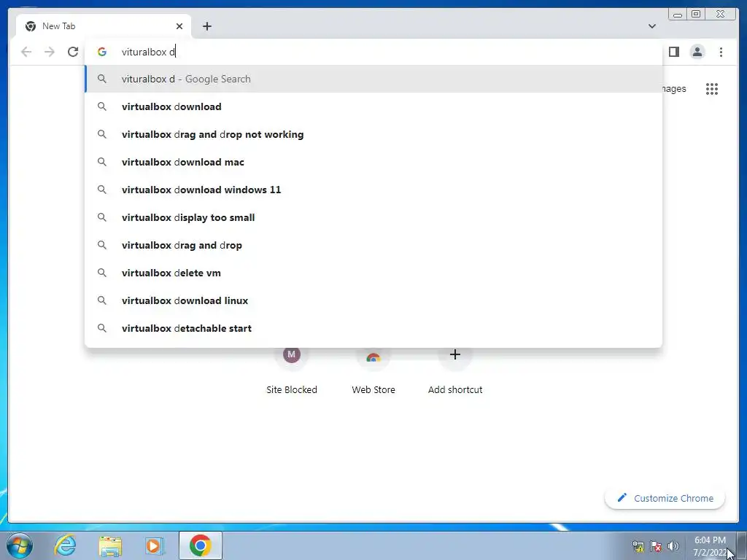This screenshot has height=560, width=747.
Task: Go back with the back arrow
Action: (26, 52)
